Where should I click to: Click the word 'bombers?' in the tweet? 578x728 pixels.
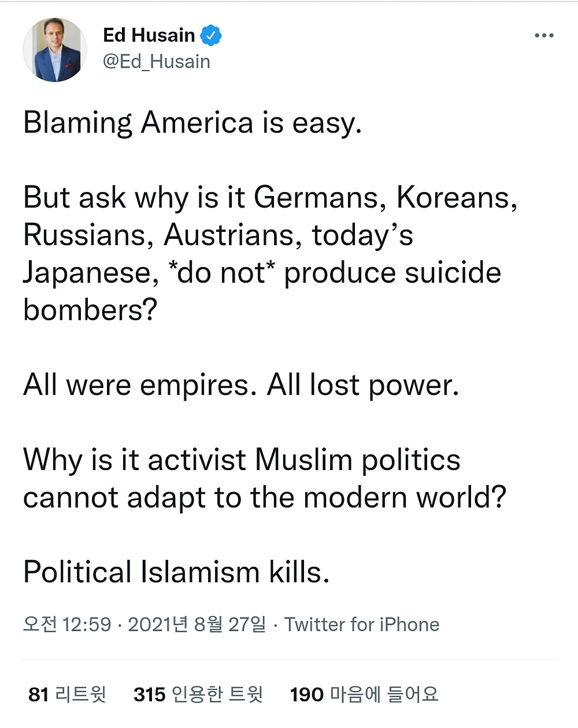90,311
